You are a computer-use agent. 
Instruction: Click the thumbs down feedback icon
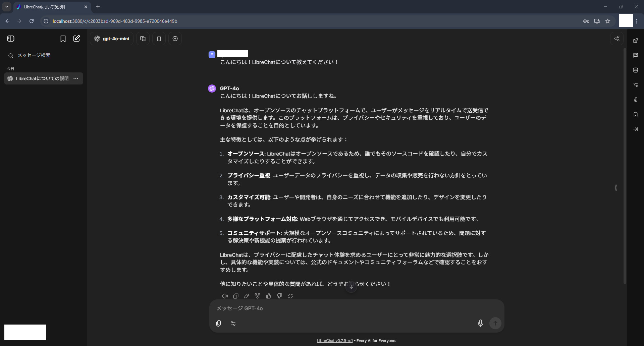click(x=279, y=296)
